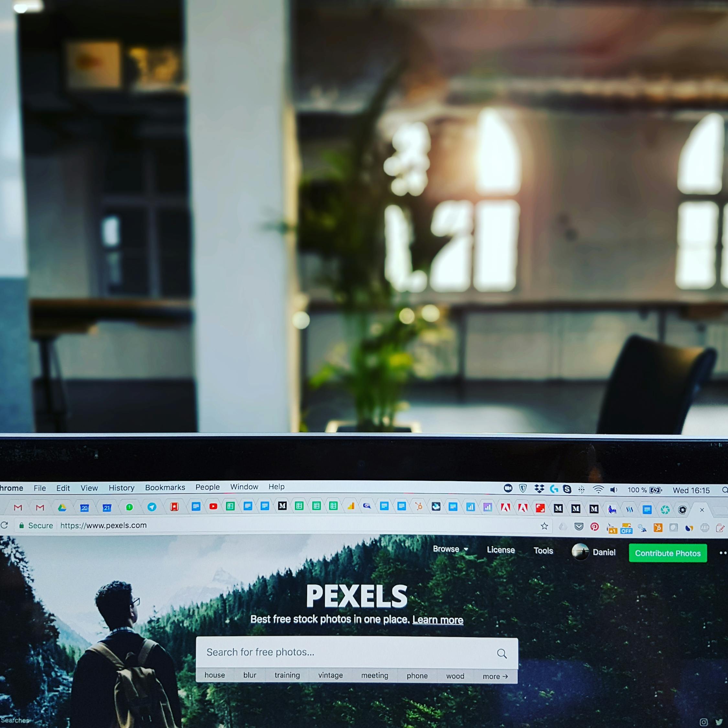Click the more options ellipsis on Pexels

point(722,552)
